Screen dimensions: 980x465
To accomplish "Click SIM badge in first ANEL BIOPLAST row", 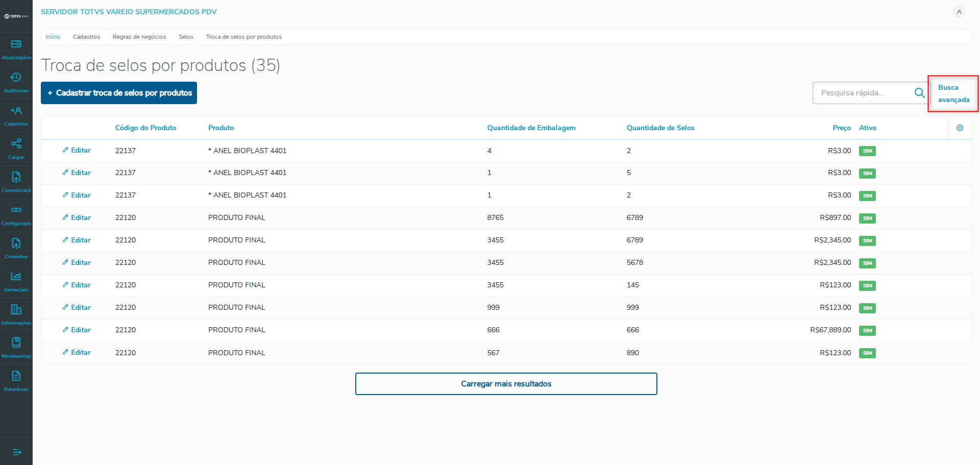I will [867, 151].
